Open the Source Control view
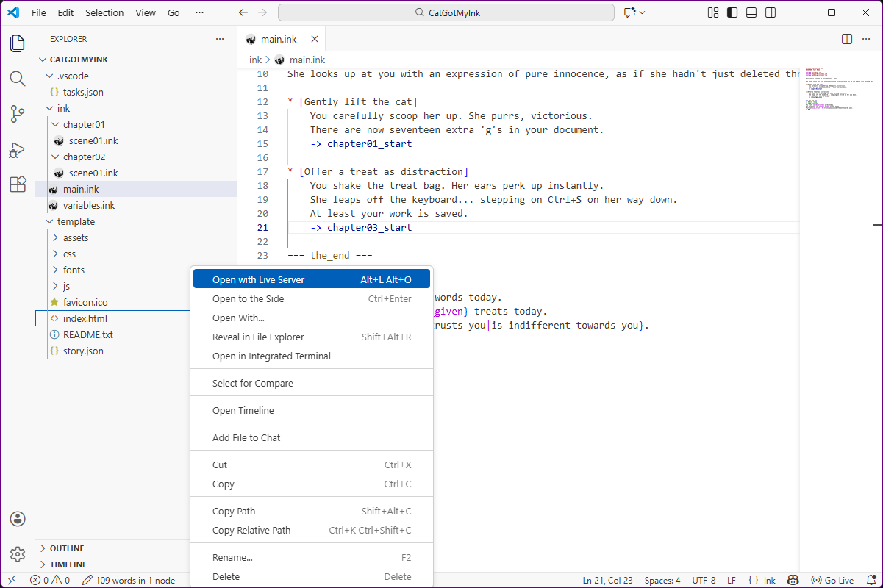The image size is (883, 588). [x=17, y=114]
